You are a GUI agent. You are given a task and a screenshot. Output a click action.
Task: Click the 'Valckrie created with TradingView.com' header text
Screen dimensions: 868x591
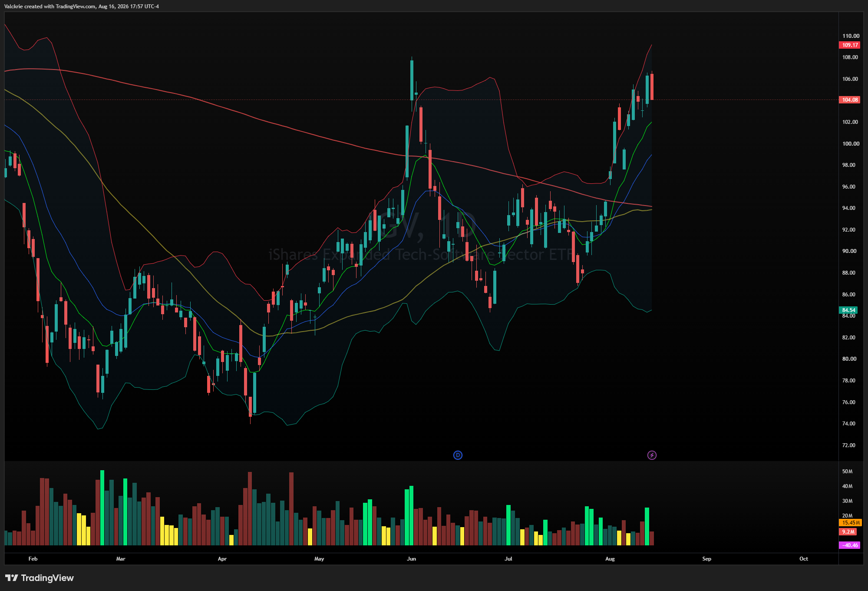[50, 7]
